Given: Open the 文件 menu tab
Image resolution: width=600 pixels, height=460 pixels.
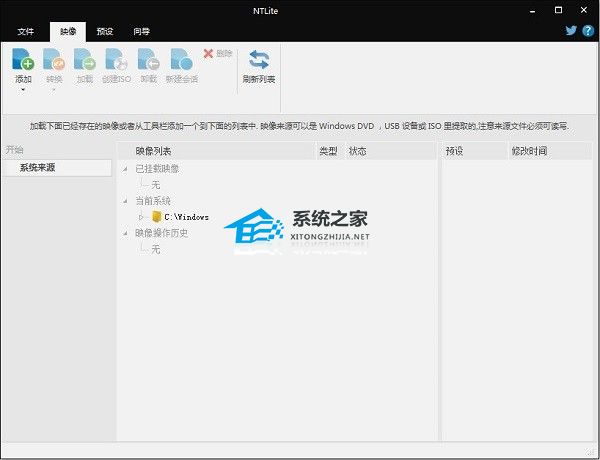Looking at the screenshot, I should [x=26, y=31].
